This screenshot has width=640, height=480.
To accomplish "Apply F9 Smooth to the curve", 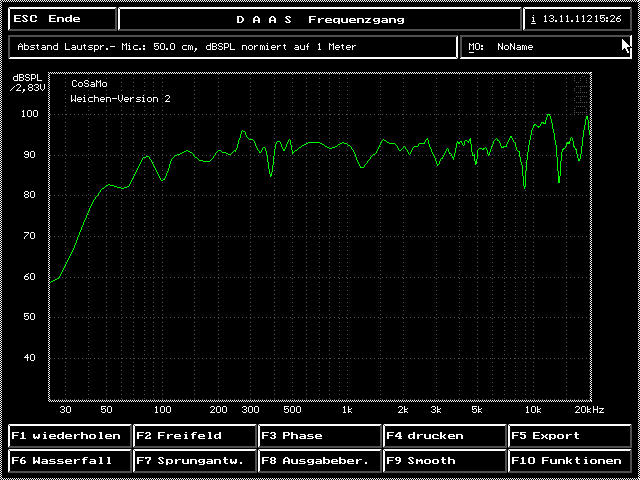I will 444,461.
